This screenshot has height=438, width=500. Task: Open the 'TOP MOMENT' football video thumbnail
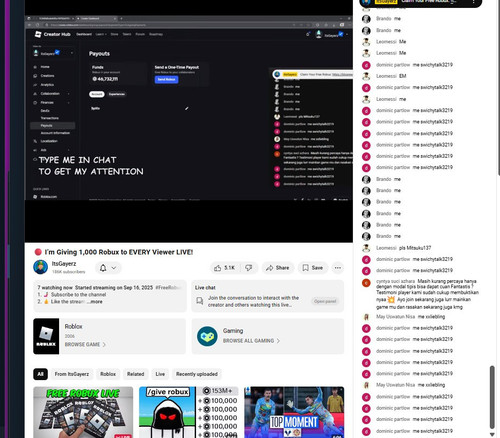(294, 412)
